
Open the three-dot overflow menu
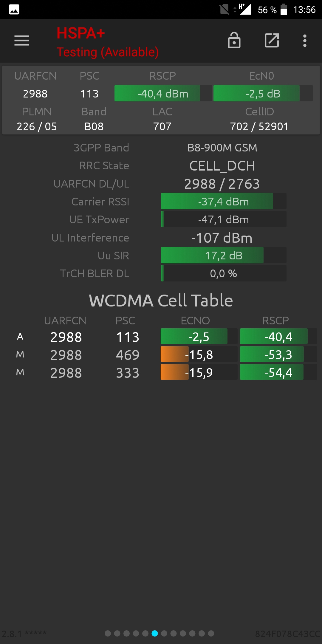(305, 41)
